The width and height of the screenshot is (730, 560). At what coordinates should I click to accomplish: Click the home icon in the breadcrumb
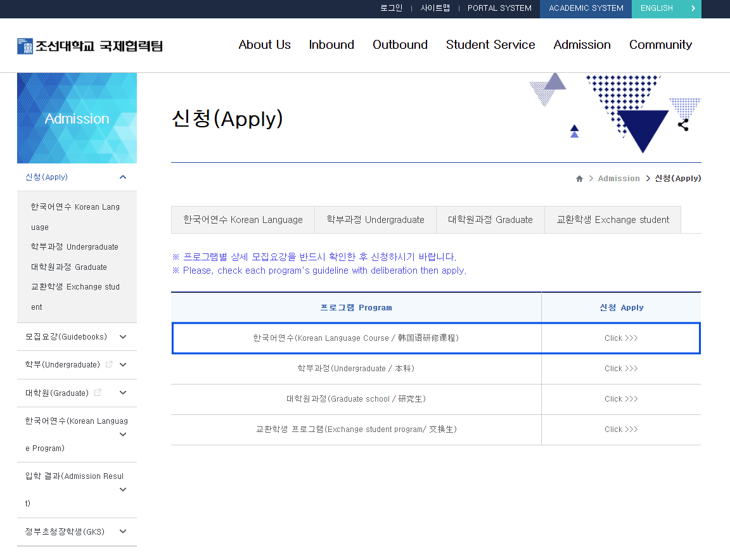[579, 179]
